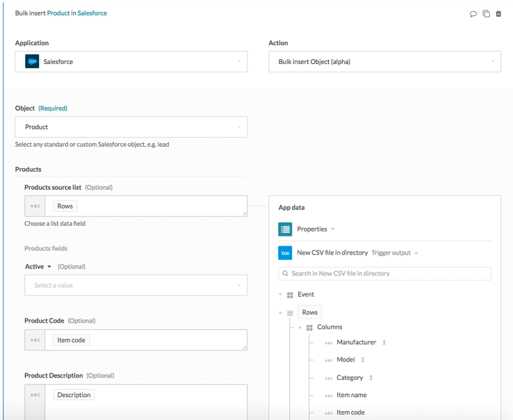Click the Salesforce application logo icon
Image resolution: width=513 pixels, height=420 pixels.
(x=32, y=62)
